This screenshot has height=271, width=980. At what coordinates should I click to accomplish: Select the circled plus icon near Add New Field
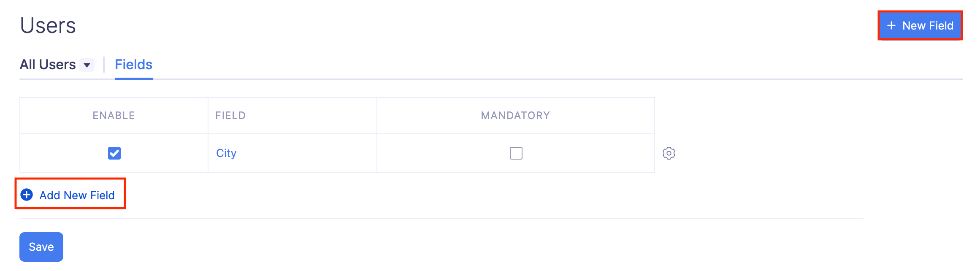tap(27, 195)
